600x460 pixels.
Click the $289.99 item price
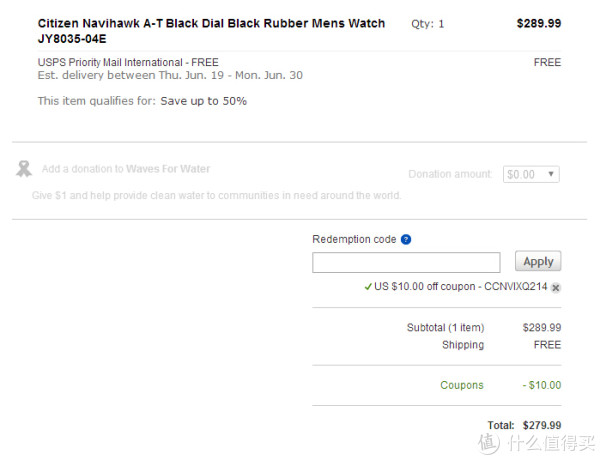point(539,23)
